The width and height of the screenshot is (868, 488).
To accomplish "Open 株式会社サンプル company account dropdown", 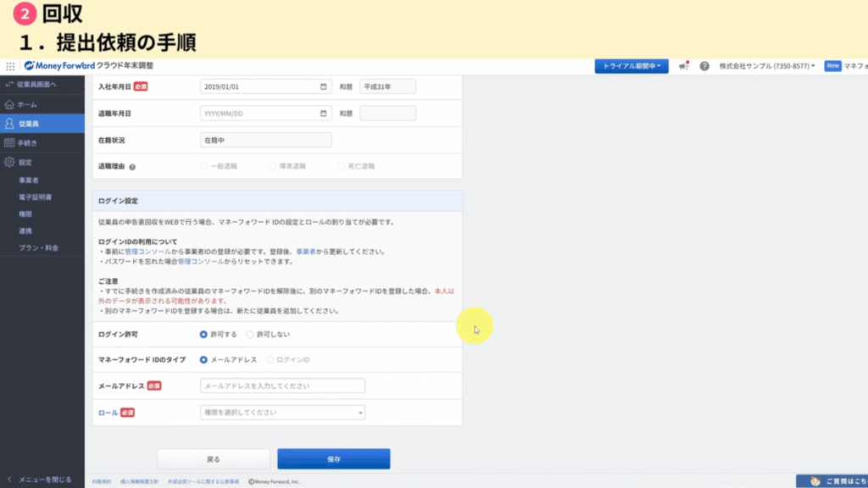I will point(766,66).
